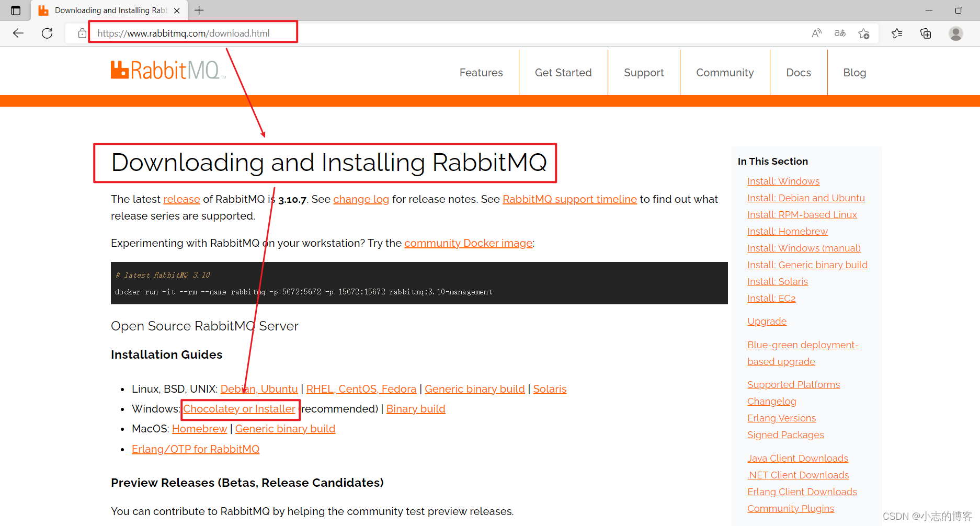Select the Downloading and Installing RabbitMQ browser tab
Screen dimensions: 980x526
(110, 10)
